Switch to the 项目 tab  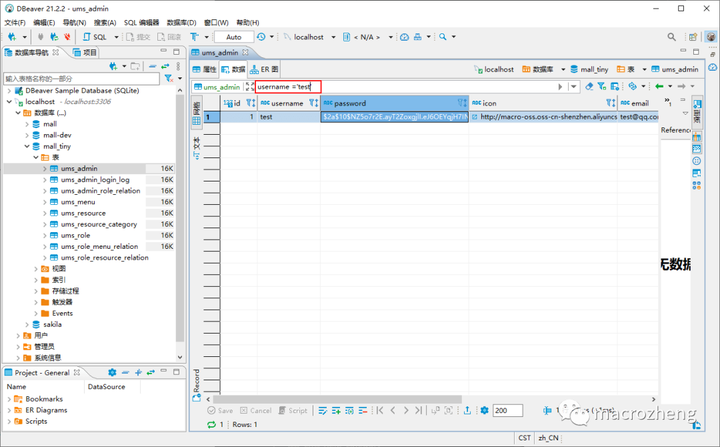pyautogui.click(x=85, y=52)
